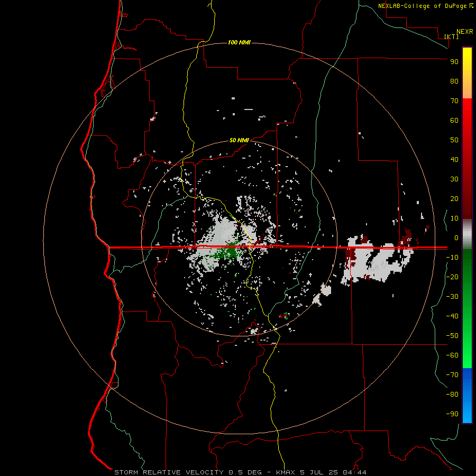
Task: Select the -40 value on velocity scale
Action: pos(452,316)
